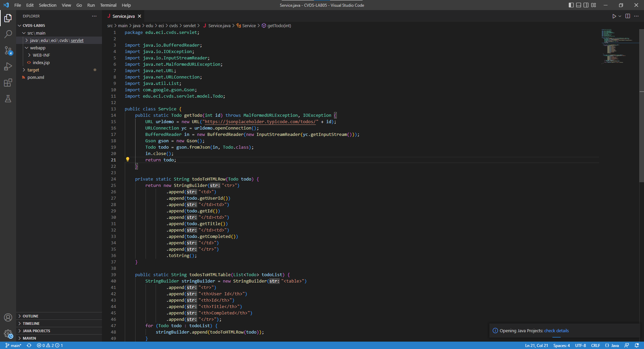Open the Explorer view in activity bar
Viewport: 644px width, 349px height.
[8, 18]
